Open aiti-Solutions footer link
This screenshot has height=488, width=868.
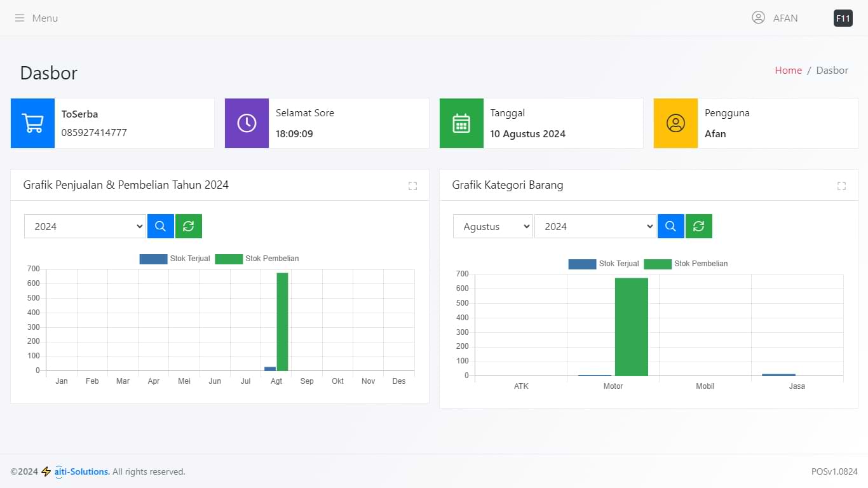(x=82, y=471)
